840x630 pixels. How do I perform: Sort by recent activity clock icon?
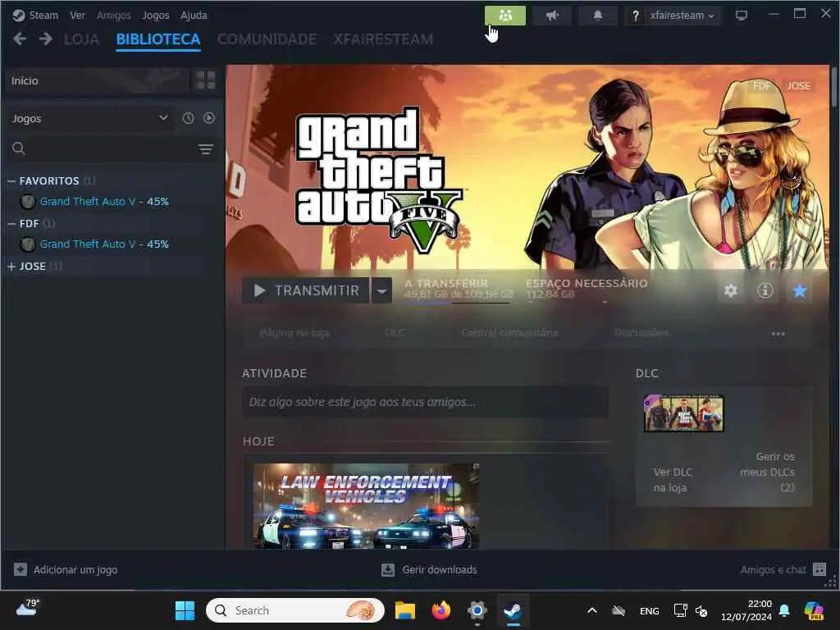(x=188, y=118)
